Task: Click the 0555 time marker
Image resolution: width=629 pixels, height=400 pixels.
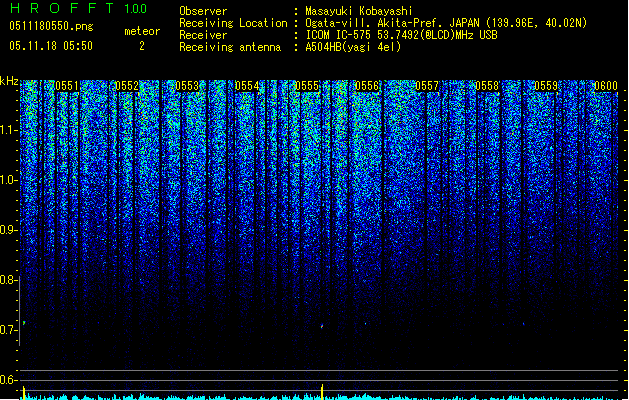Action: pos(307,86)
